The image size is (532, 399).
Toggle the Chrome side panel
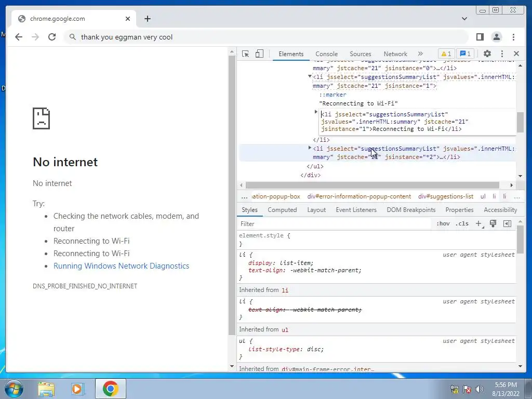[x=480, y=37]
